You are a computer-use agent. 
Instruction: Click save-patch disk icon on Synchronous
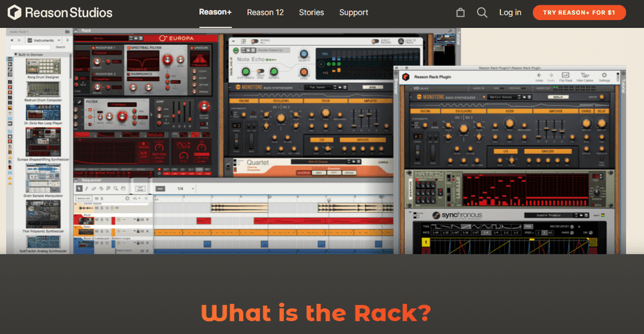[587, 215]
